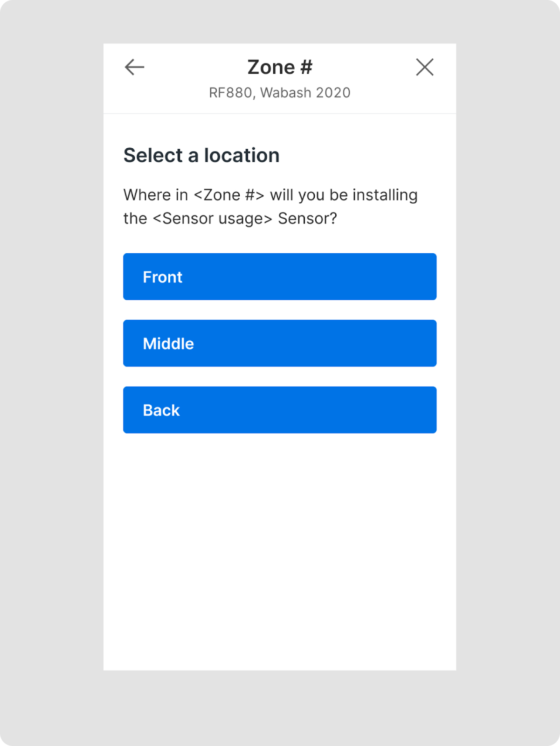Click the "Sensor?" word ending the question
Image resolution: width=560 pixels, height=746 pixels.
307,218
